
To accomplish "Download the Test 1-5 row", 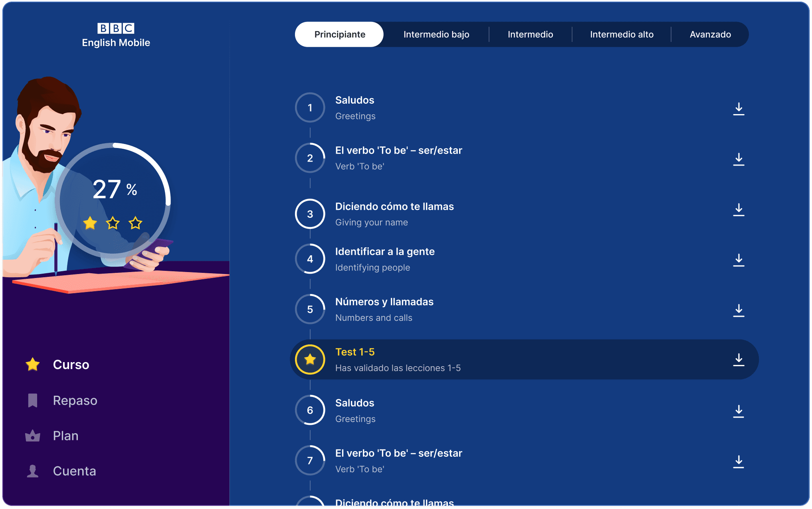I will pos(739,359).
